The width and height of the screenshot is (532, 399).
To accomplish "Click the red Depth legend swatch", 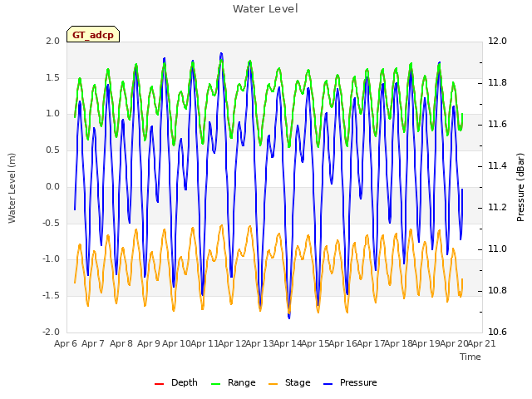I will pos(159,384).
